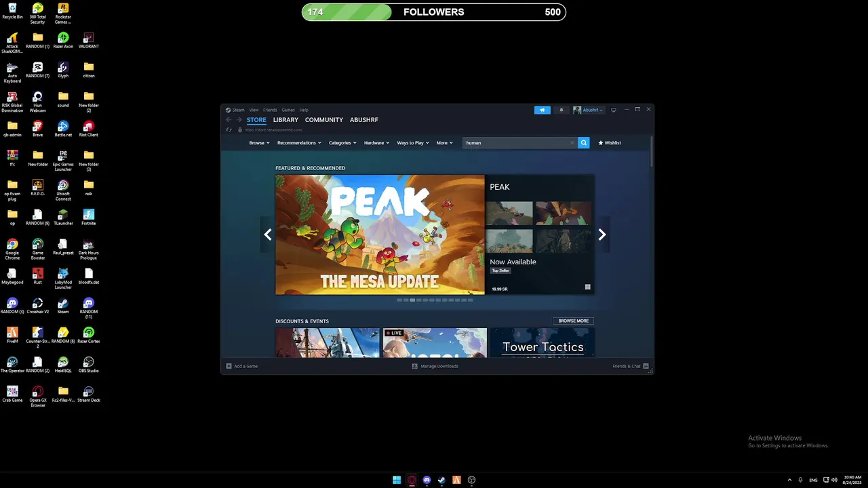Click the Steam announcements megaphone icon
The height and width of the screenshot is (488, 868).
coord(542,110)
